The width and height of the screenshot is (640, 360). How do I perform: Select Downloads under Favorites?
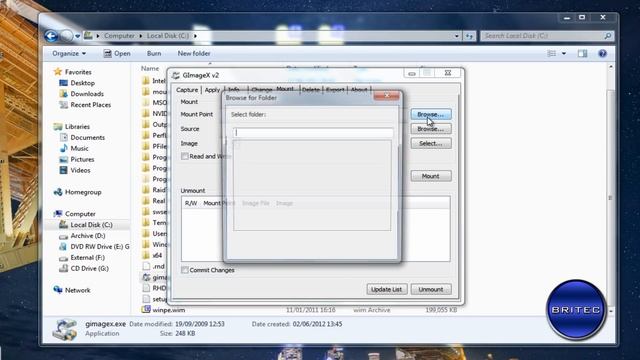coord(87,94)
